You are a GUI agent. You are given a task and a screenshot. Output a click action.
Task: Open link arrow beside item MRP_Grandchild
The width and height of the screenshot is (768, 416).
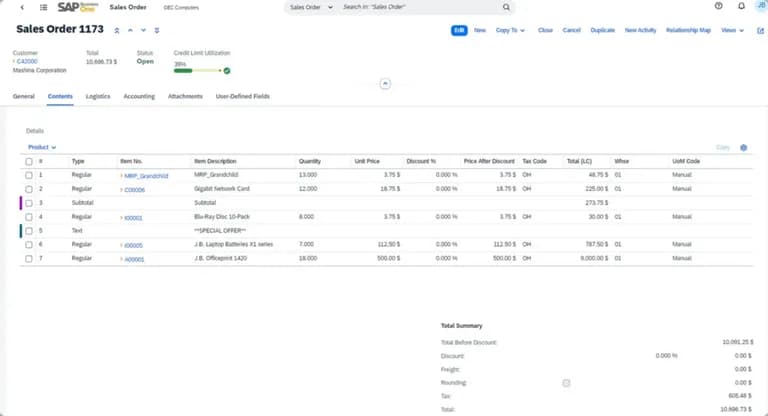[121, 175]
